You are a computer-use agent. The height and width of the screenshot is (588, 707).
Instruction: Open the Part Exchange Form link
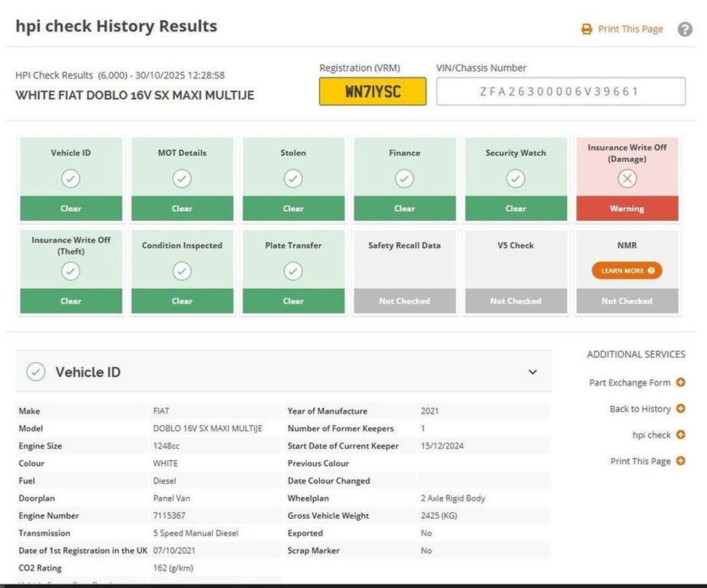click(629, 383)
